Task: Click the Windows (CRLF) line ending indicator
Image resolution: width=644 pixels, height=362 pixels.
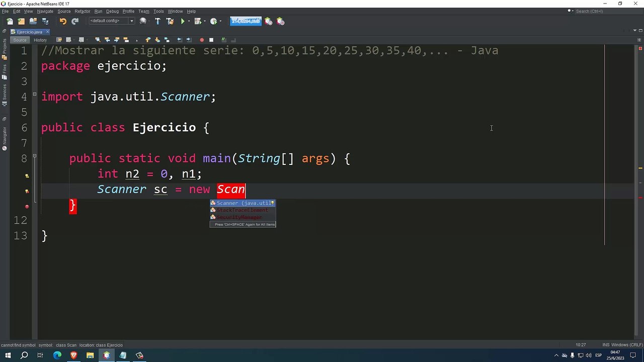Action: (627, 345)
